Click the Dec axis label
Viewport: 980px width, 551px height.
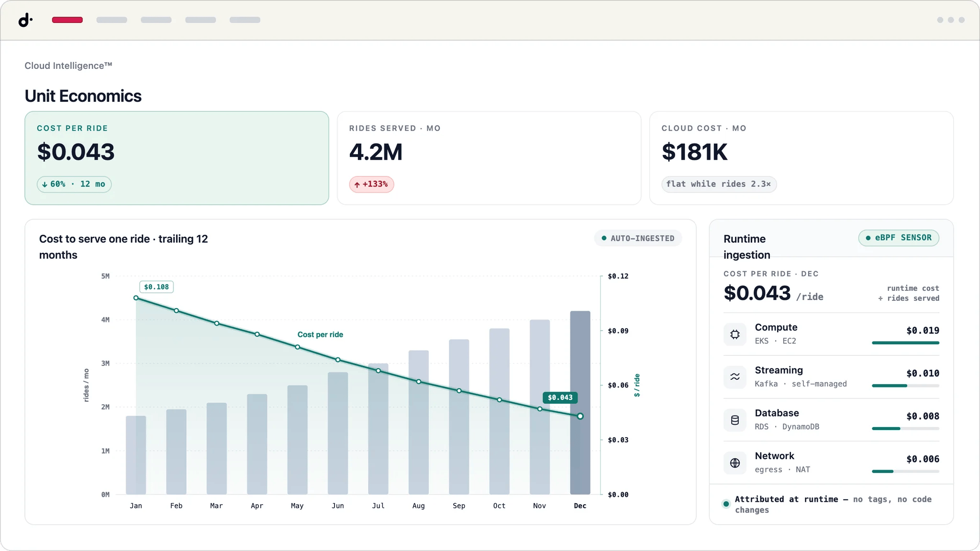click(x=580, y=506)
